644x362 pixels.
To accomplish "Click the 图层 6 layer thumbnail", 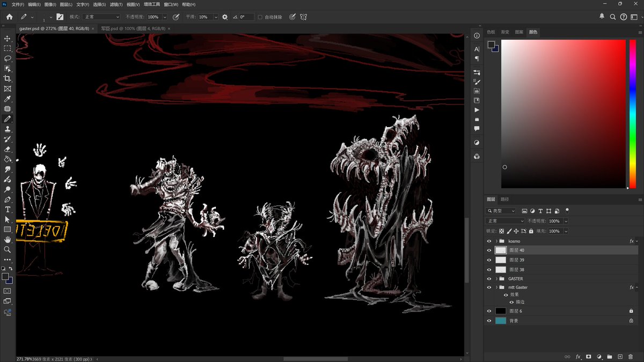I will tap(501, 311).
